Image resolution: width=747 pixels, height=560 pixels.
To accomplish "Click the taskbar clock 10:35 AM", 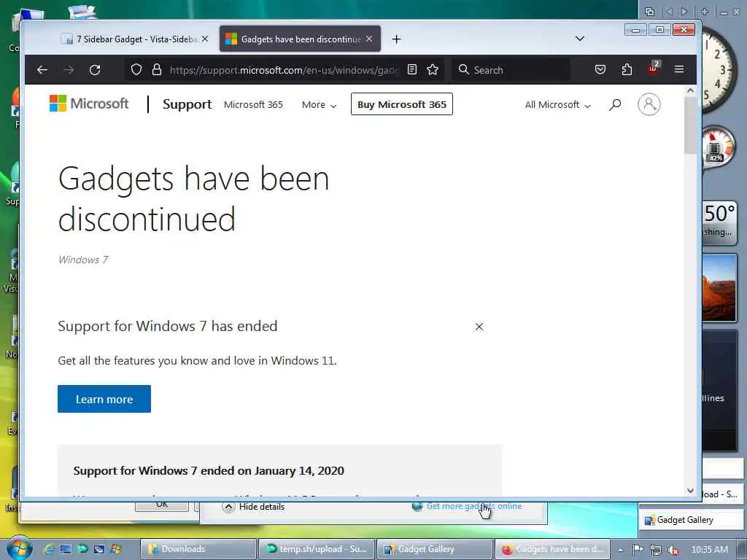I will tap(709, 550).
